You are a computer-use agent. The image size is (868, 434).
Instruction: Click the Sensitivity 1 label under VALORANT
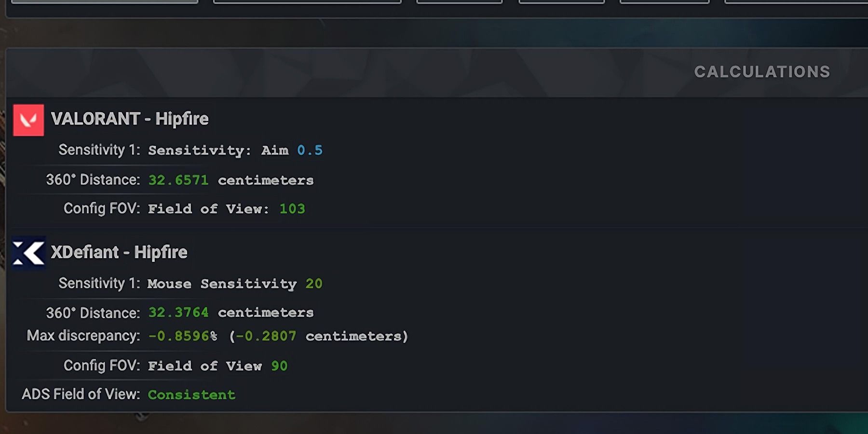pyautogui.click(x=99, y=150)
